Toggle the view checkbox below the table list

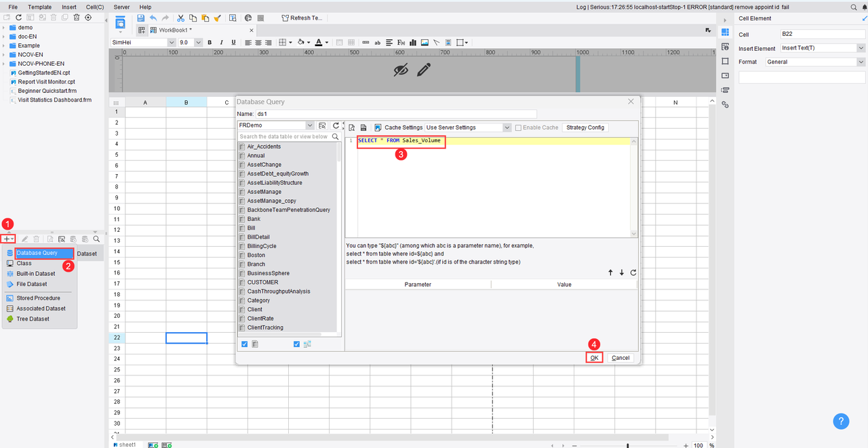(x=296, y=344)
